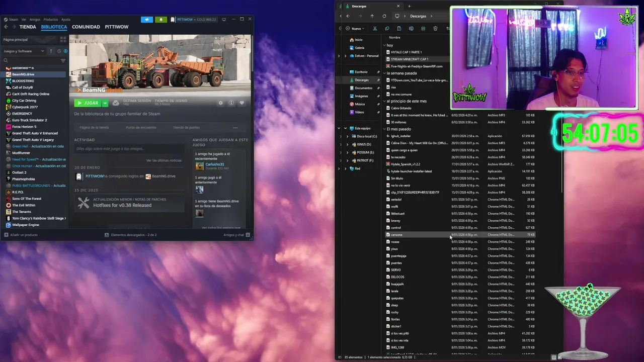644x362 pixels.
Task: Open the Amigos menu in Steam
Action: click(35, 19)
